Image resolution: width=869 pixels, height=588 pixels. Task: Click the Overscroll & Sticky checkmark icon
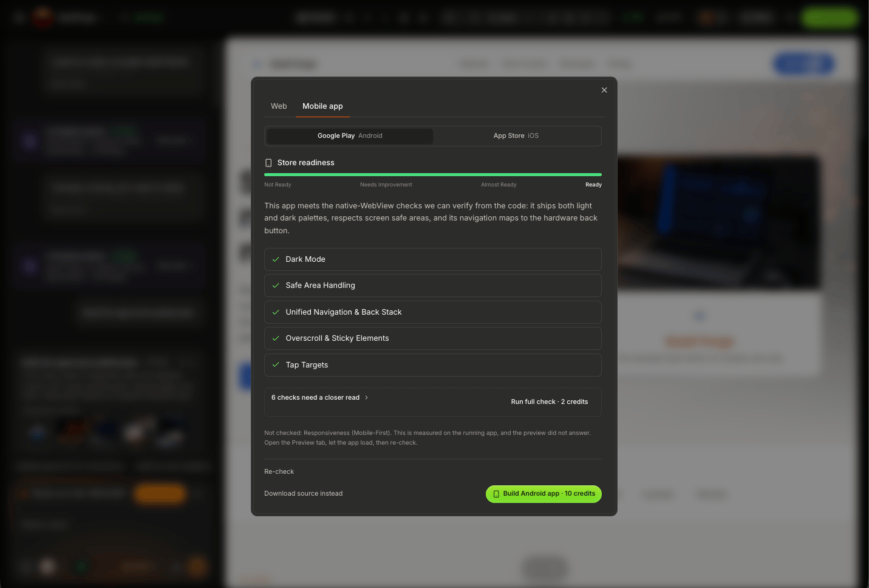tap(276, 338)
